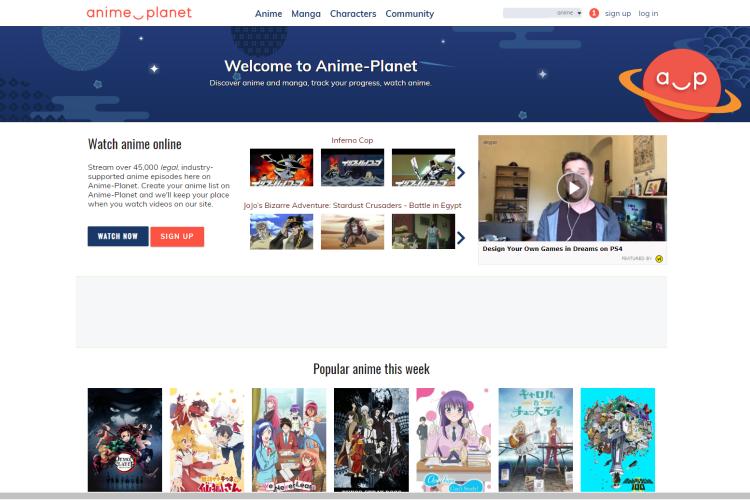This screenshot has height=500, width=750.
Task: Click Design Your Own Games in Dreams caption
Action: [x=552, y=249]
